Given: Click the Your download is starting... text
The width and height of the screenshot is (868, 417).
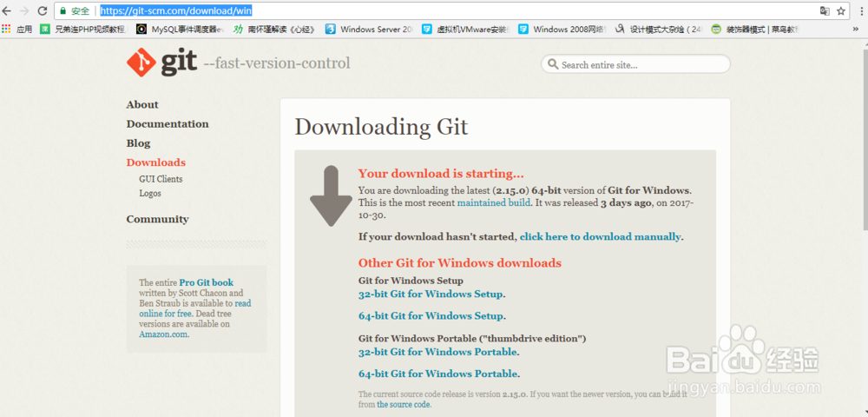Looking at the screenshot, I should click(x=441, y=174).
